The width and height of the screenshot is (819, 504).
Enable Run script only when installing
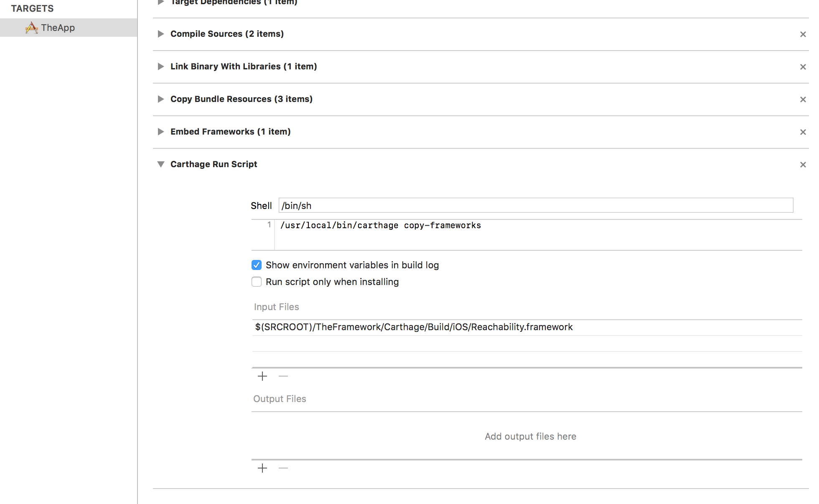257,282
